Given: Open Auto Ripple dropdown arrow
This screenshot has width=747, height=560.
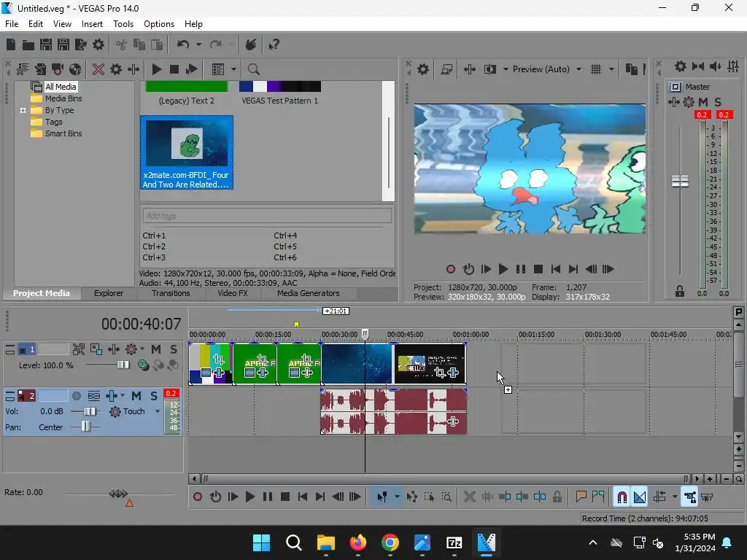Looking at the screenshot, I should 675,497.
